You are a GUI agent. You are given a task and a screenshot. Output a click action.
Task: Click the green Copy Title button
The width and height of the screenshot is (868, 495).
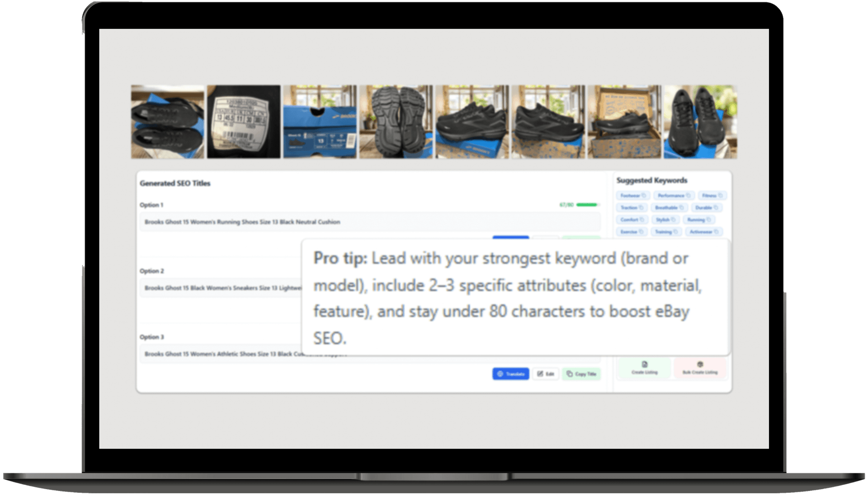click(x=581, y=374)
